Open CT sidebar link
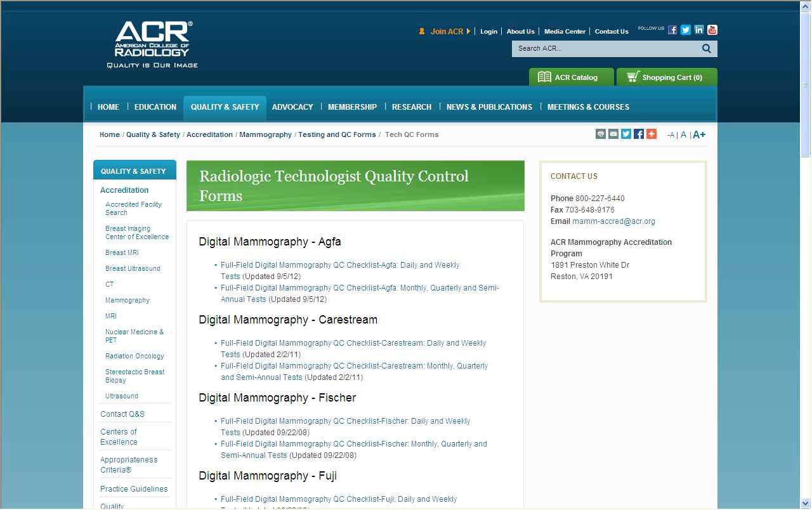This screenshot has height=510, width=812. (x=110, y=284)
